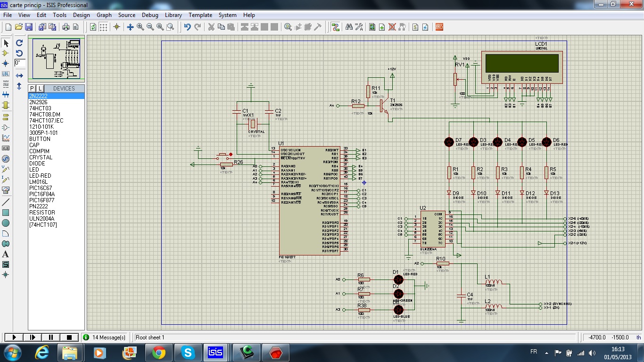Click the Undo arrow in toolbar
The image size is (644, 362).
tap(187, 27)
